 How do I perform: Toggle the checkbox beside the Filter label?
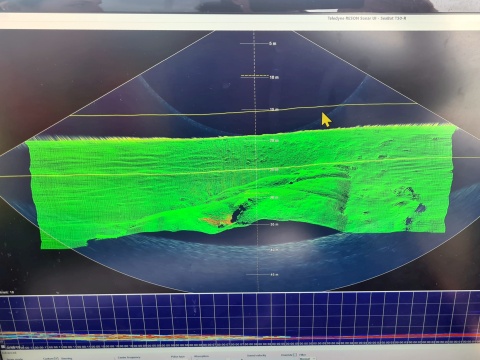295,355
